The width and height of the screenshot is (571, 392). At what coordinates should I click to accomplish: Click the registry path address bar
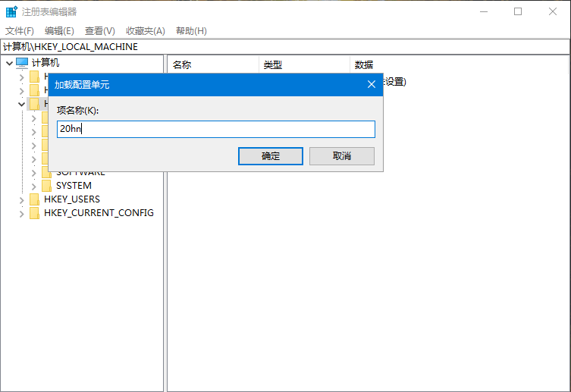click(x=285, y=46)
